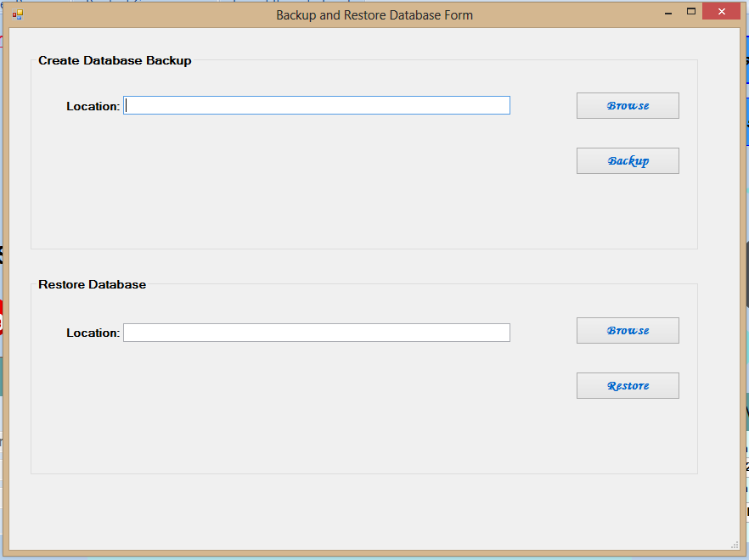
Task: Click empty space below the Restore button
Action: [x=628, y=434]
